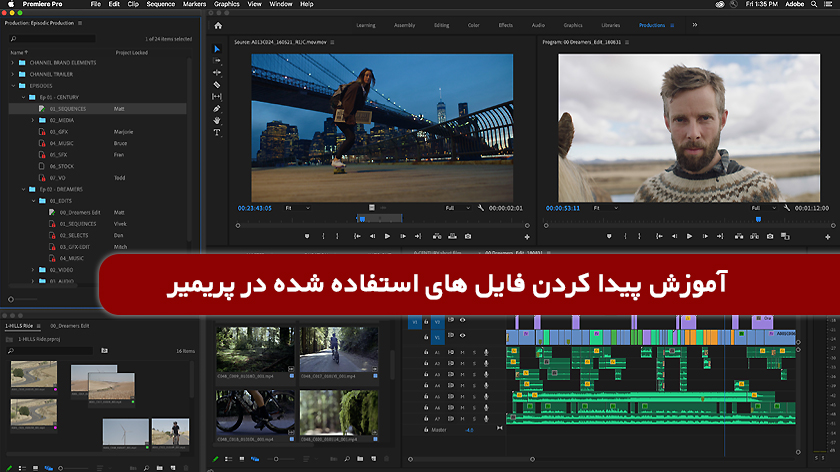840x472 pixels.
Task: Mute audio track A1
Action: coord(462,353)
